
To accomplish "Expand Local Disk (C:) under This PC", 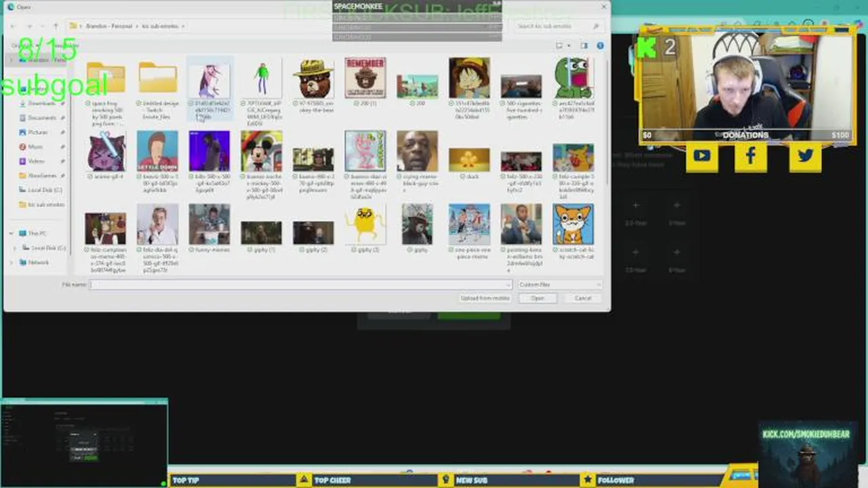I will point(16,248).
